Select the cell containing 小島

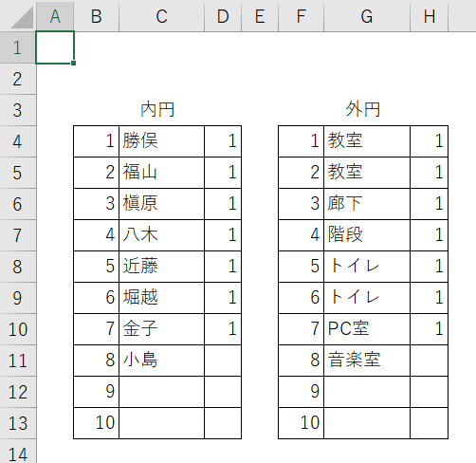point(161,361)
